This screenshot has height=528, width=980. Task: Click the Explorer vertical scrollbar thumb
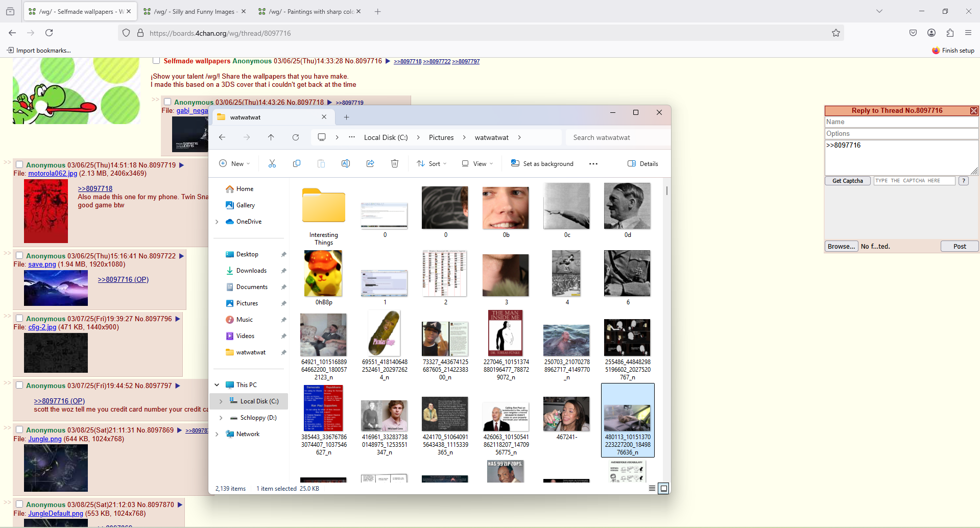(x=667, y=190)
